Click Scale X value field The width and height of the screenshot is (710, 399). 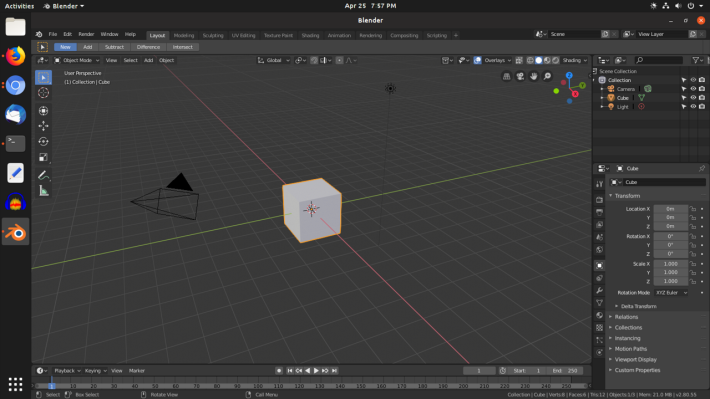[x=671, y=264]
